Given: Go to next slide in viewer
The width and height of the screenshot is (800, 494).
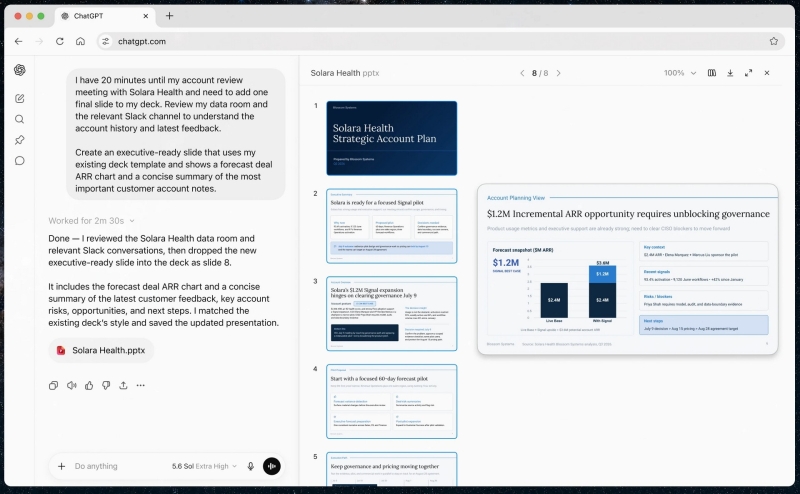Looking at the screenshot, I should 559,73.
